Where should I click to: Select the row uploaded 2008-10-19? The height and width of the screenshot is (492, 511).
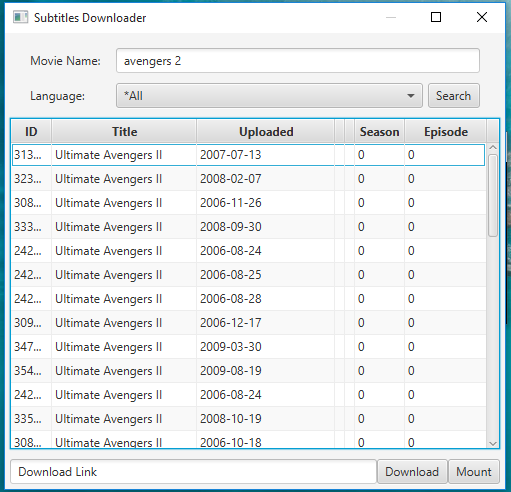[248, 419]
